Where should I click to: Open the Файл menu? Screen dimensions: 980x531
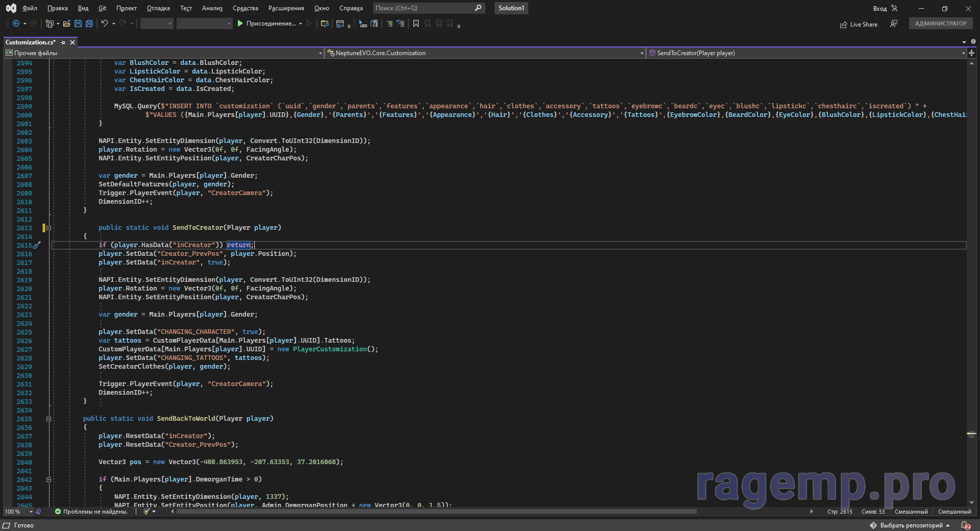(x=30, y=8)
